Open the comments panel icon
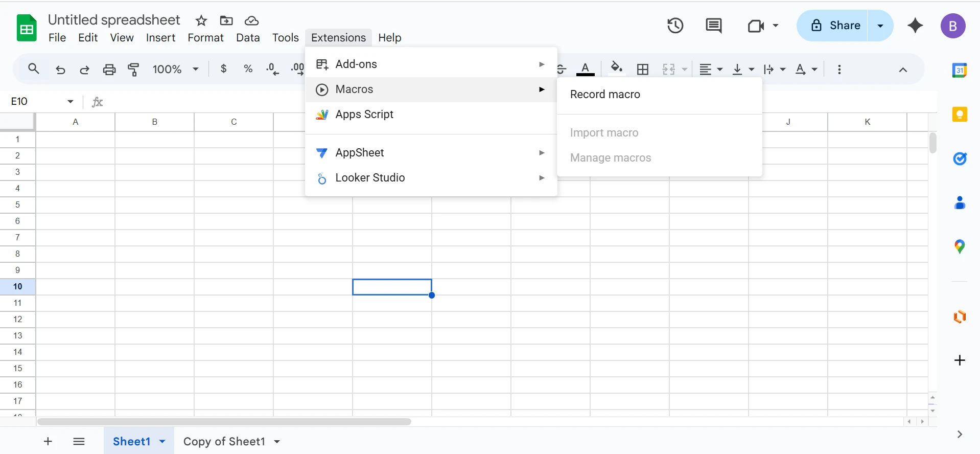 pyautogui.click(x=713, y=26)
